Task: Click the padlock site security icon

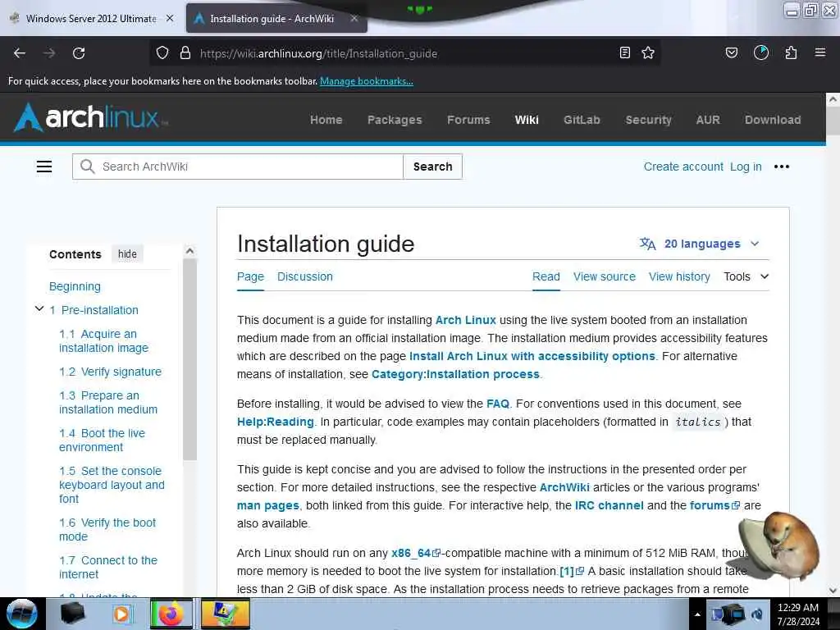Action: (185, 53)
